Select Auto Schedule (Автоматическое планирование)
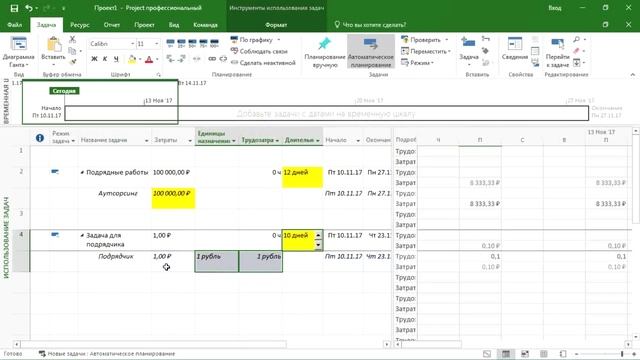 (371, 52)
